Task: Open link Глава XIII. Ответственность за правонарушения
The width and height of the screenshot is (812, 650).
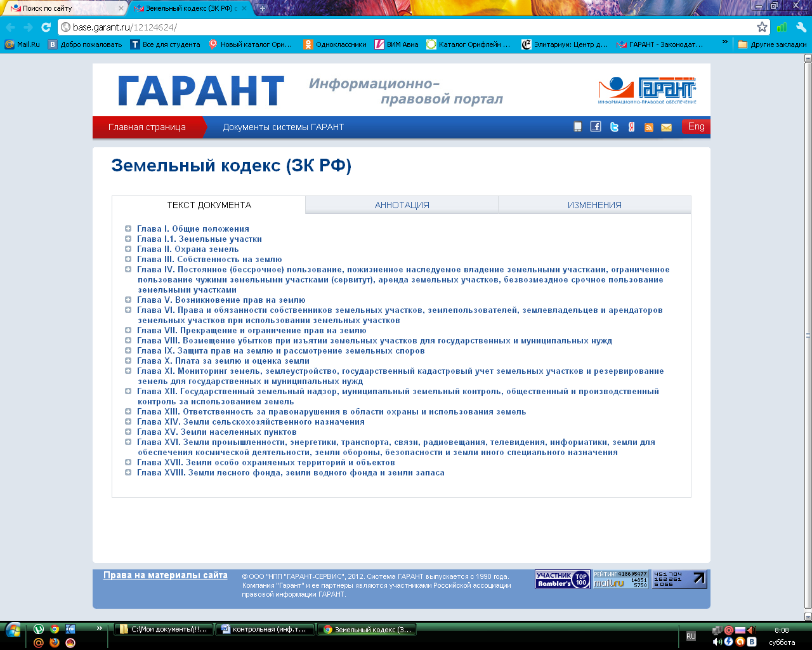Action: tap(331, 411)
